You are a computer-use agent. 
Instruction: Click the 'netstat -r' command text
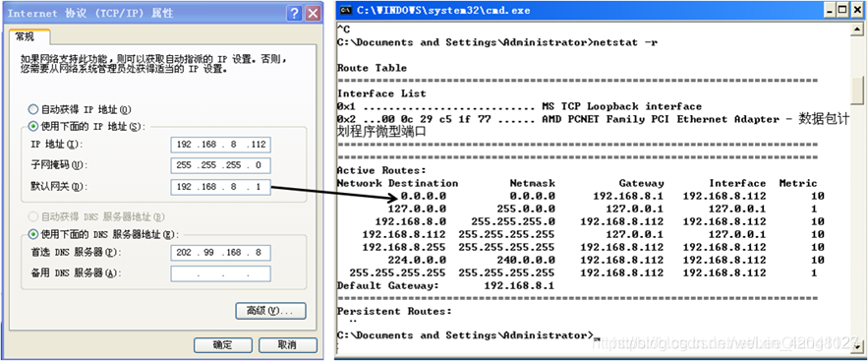coord(625,42)
